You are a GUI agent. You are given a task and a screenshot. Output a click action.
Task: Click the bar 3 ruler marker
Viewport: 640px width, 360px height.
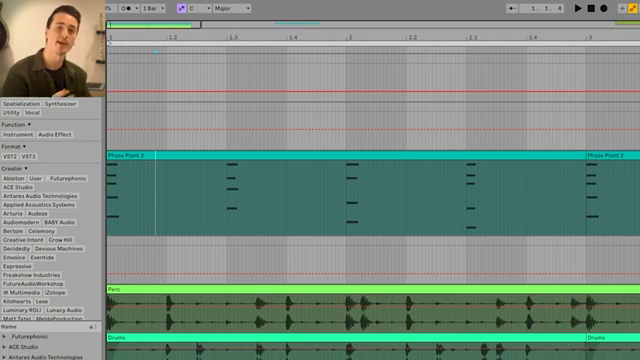coord(590,38)
